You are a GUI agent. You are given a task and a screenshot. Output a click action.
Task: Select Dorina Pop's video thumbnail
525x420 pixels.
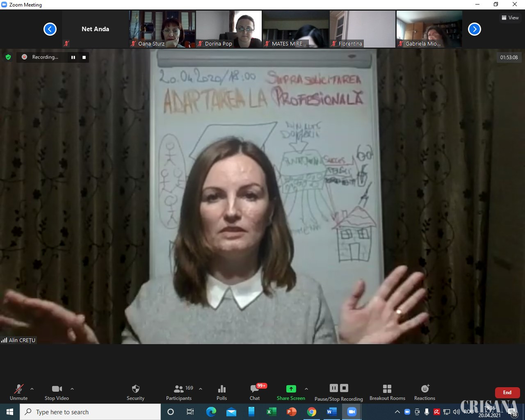229,29
